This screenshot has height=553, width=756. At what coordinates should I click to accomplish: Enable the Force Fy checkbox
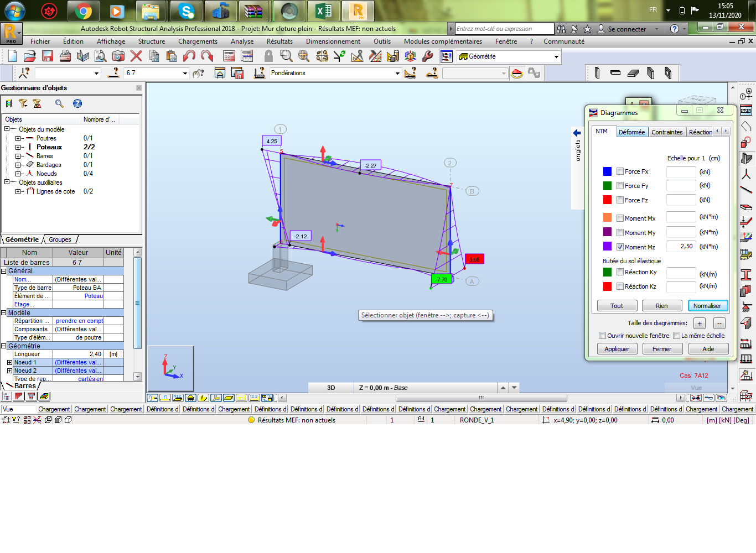[x=620, y=186]
